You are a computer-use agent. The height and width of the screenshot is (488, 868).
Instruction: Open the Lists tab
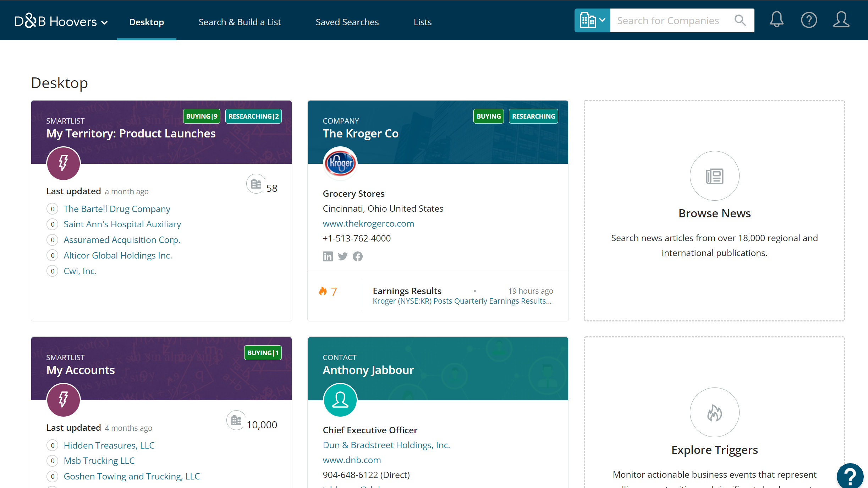point(422,22)
